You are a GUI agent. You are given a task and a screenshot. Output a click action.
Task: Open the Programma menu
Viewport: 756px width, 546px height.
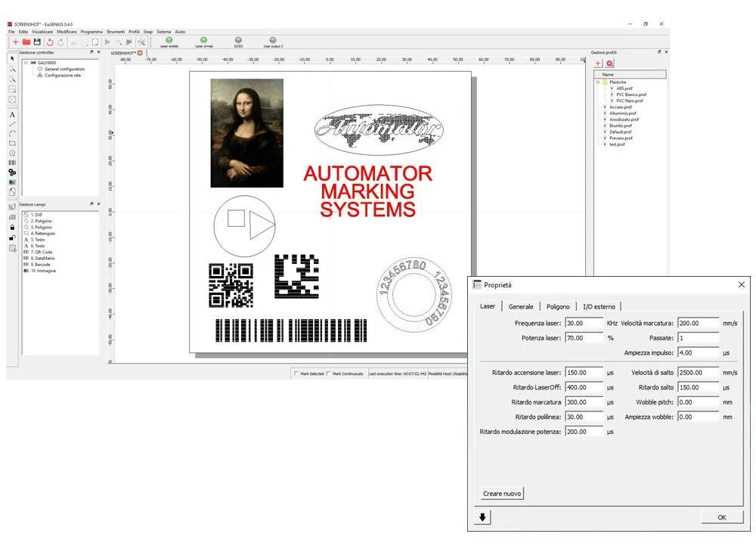(91, 32)
